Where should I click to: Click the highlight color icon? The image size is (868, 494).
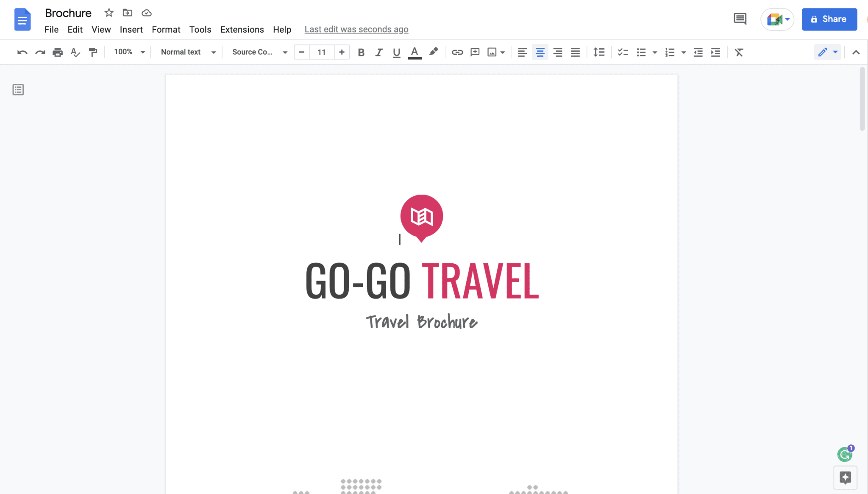coord(434,52)
